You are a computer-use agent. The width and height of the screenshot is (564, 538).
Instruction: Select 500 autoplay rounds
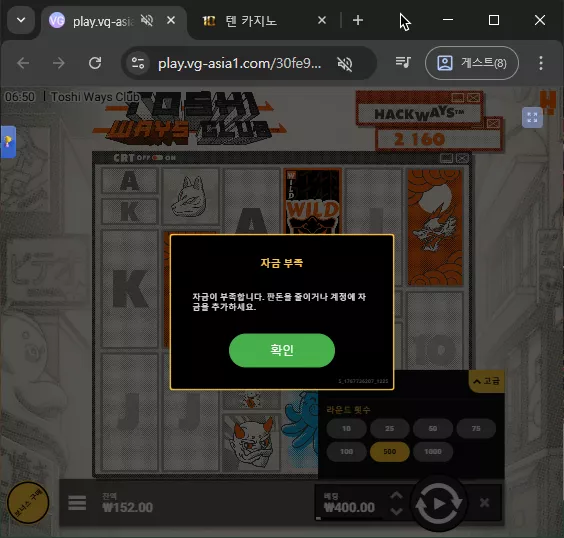pyautogui.click(x=390, y=452)
